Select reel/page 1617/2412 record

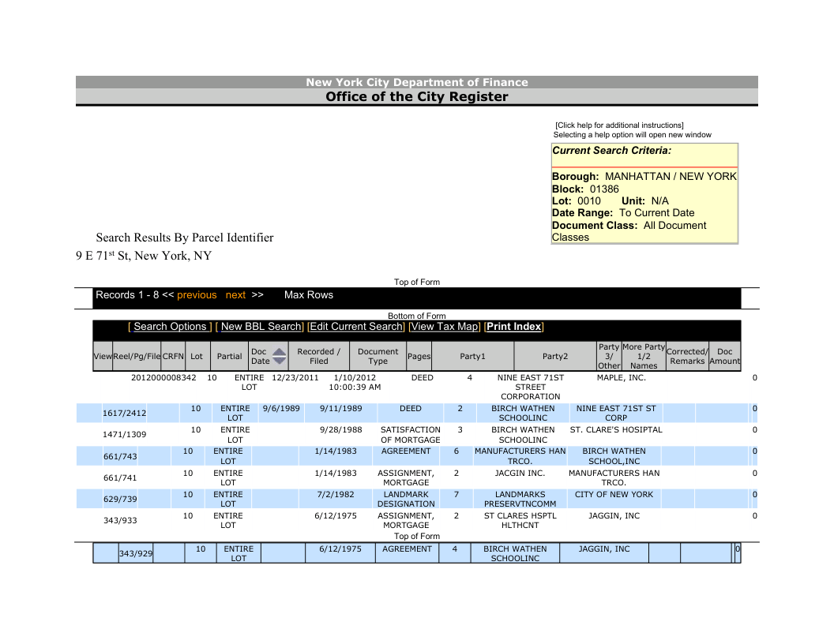(x=124, y=414)
